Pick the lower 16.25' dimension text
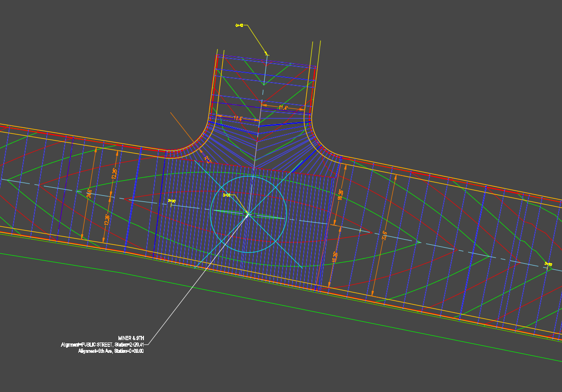The image size is (562, 392). point(334,257)
